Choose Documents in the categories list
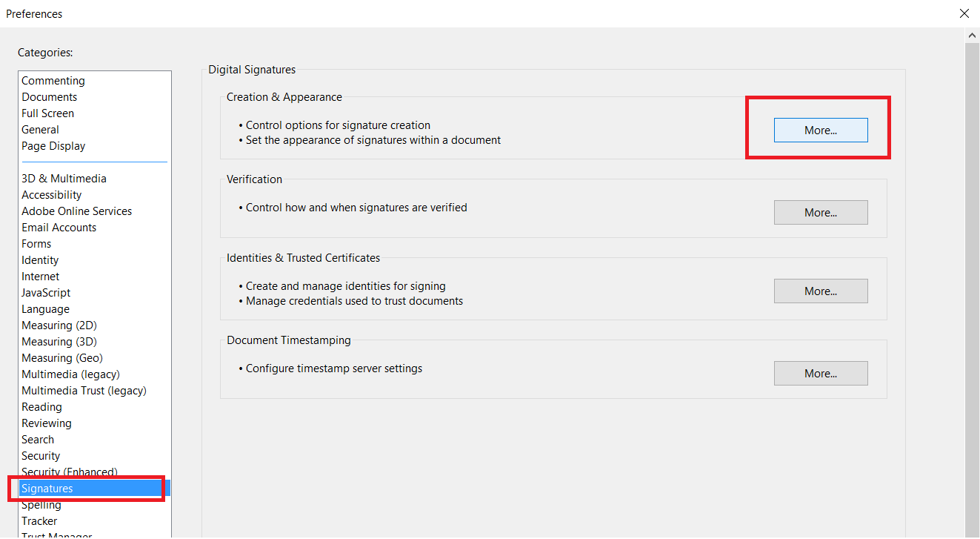Image resolution: width=980 pixels, height=539 pixels. tap(50, 97)
